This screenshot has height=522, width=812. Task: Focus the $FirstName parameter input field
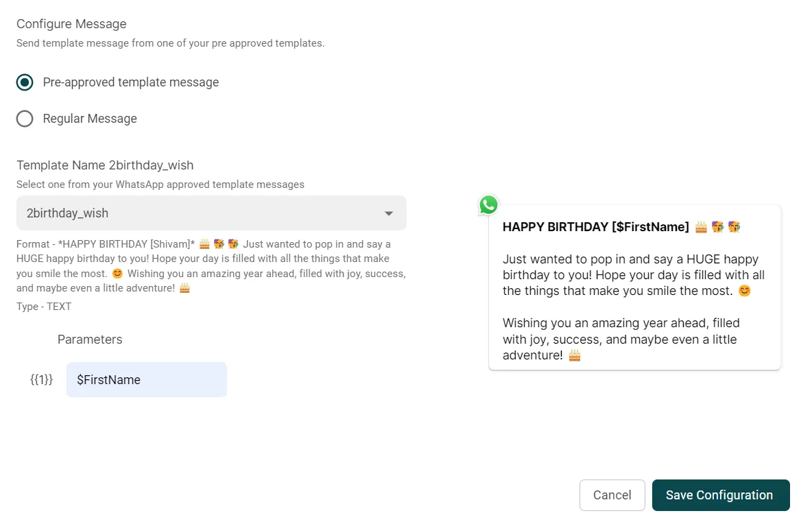(x=147, y=380)
